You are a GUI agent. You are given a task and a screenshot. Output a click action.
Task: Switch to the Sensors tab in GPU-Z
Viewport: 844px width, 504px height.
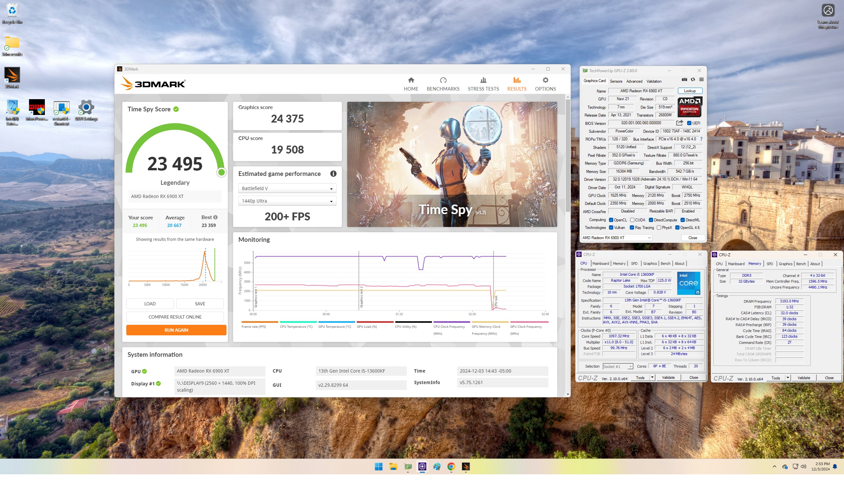click(x=616, y=81)
